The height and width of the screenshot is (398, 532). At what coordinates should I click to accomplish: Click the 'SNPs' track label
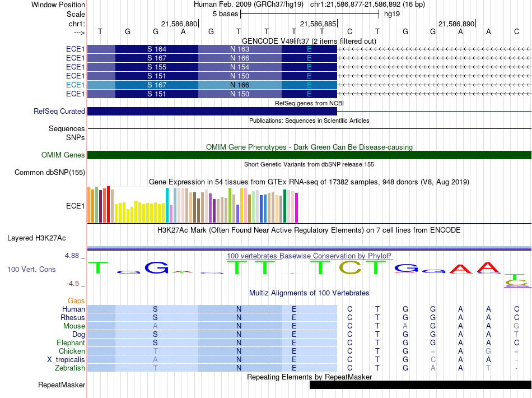(76, 137)
